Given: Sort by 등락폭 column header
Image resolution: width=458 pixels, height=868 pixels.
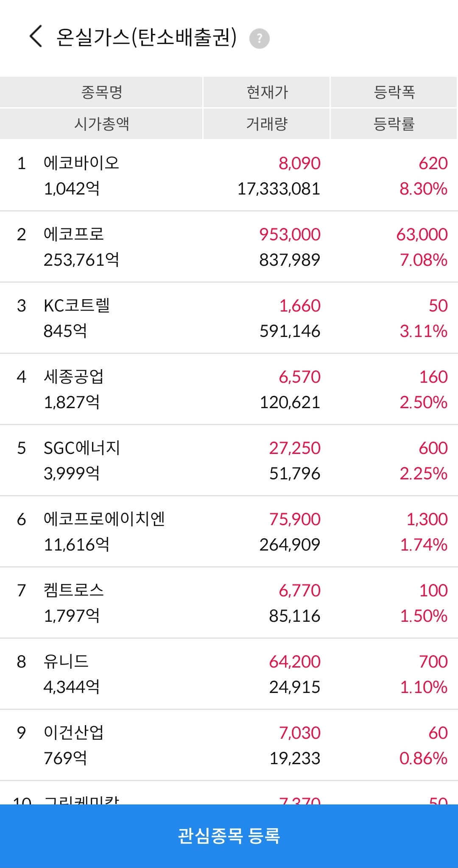Looking at the screenshot, I should point(394,92).
